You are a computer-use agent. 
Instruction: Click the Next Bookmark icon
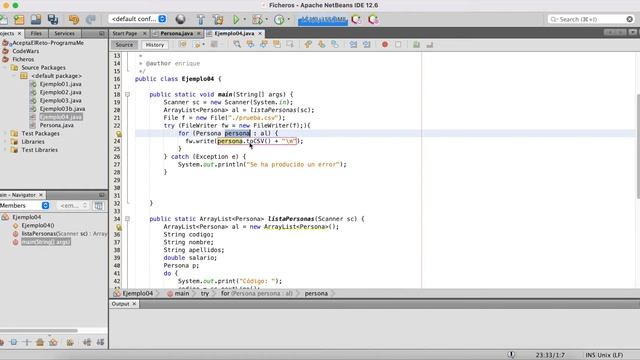point(322,44)
